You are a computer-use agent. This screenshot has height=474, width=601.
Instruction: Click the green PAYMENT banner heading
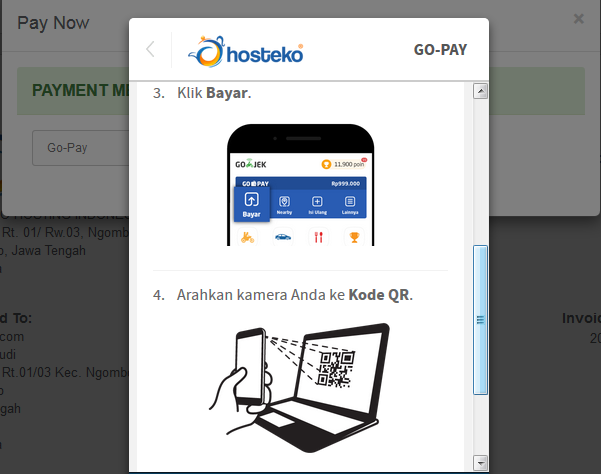point(81,90)
